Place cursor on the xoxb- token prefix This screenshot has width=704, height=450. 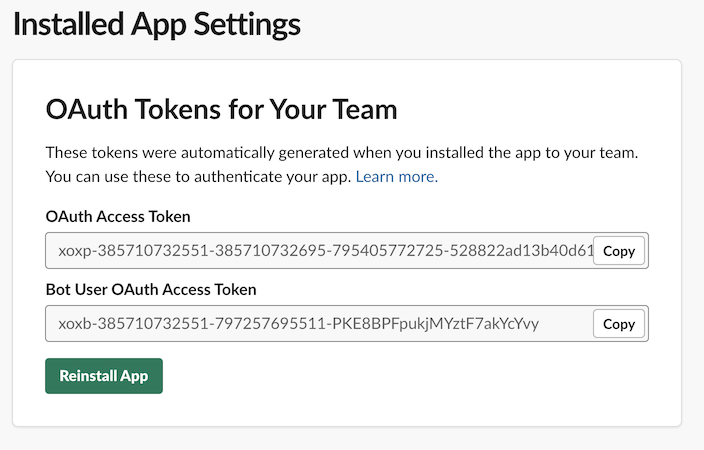(77, 323)
